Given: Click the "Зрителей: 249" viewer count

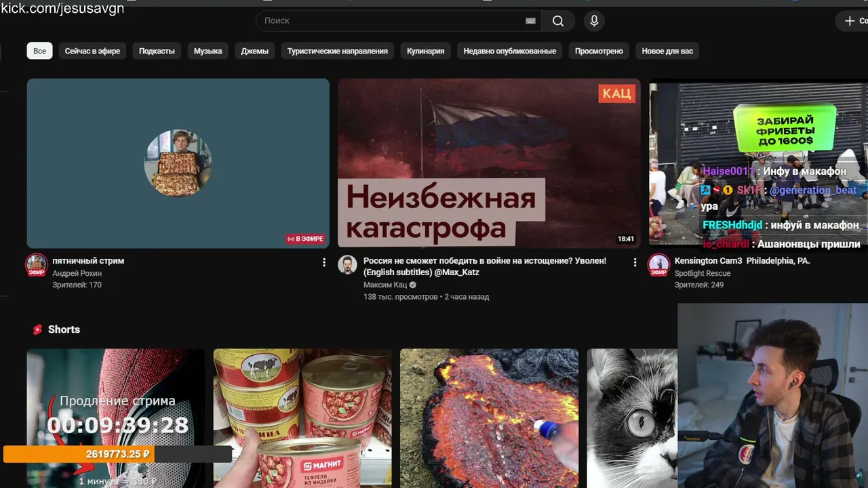Looking at the screenshot, I should pyautogui.click(x=698, y=285).
